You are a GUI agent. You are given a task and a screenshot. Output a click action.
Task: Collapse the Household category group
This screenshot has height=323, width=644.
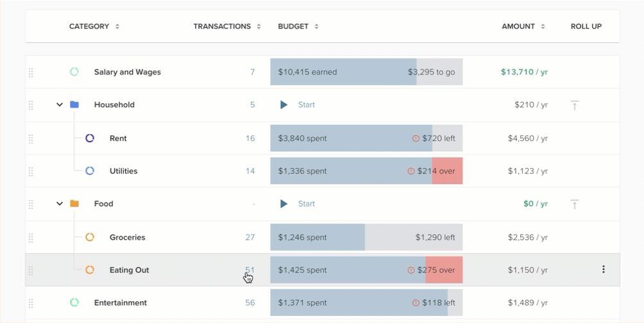pyautogui.click(x=60, y=104)
